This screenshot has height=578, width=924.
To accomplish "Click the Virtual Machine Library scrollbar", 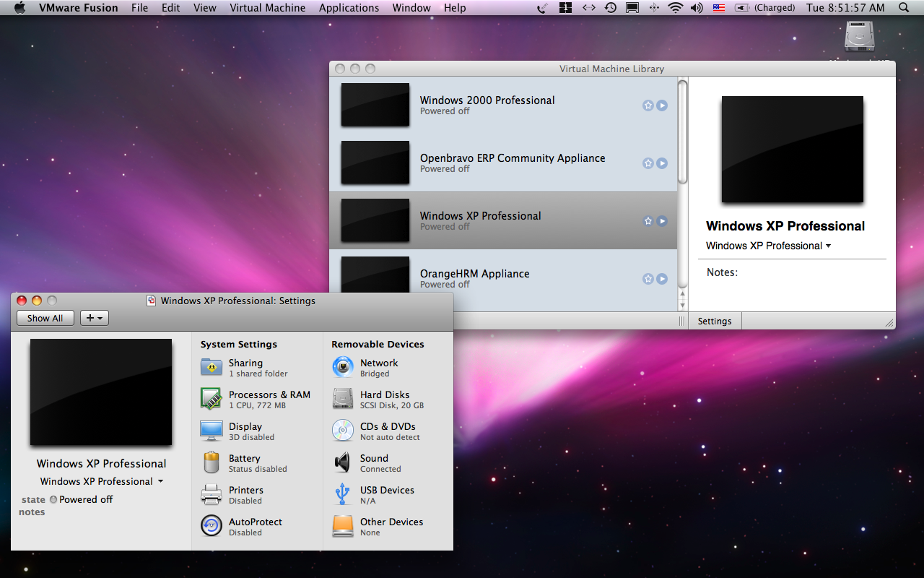I will click(x=682, y=131).
